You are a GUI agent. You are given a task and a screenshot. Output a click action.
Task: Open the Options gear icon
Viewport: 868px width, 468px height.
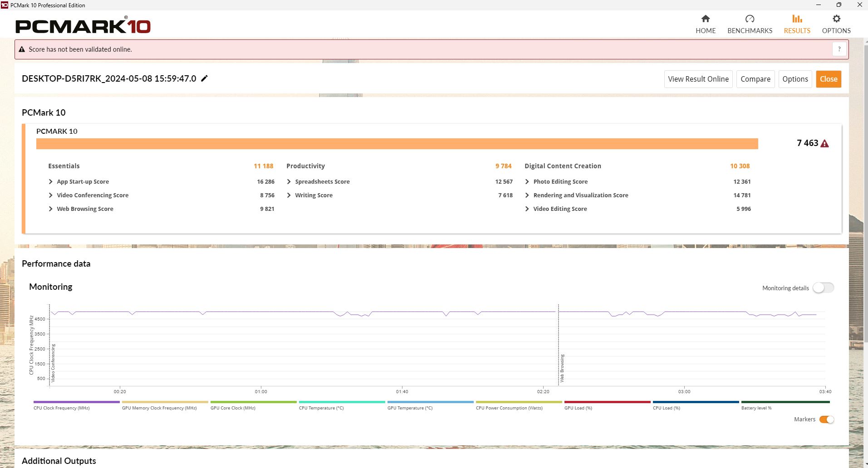[x=836, y=19]
